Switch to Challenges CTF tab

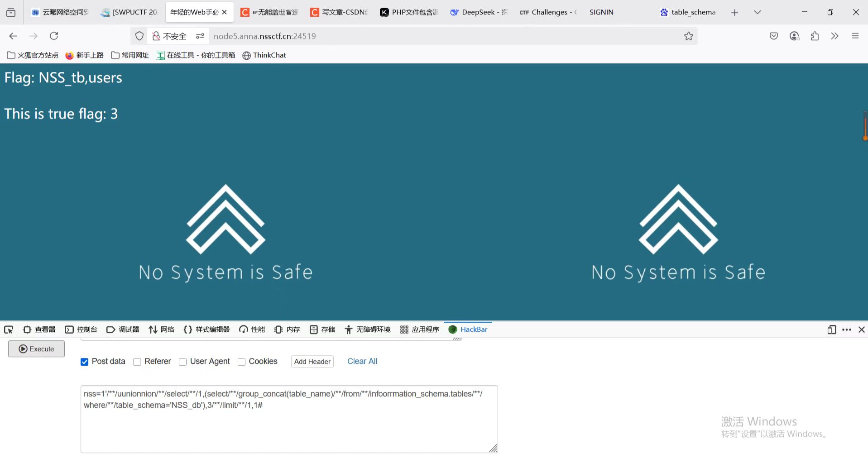click(548, 12)
